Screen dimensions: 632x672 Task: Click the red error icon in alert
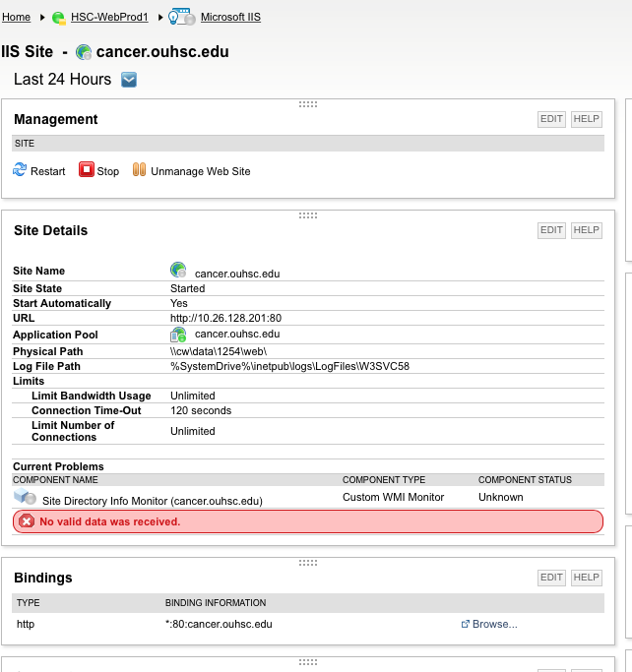[27, 521]
